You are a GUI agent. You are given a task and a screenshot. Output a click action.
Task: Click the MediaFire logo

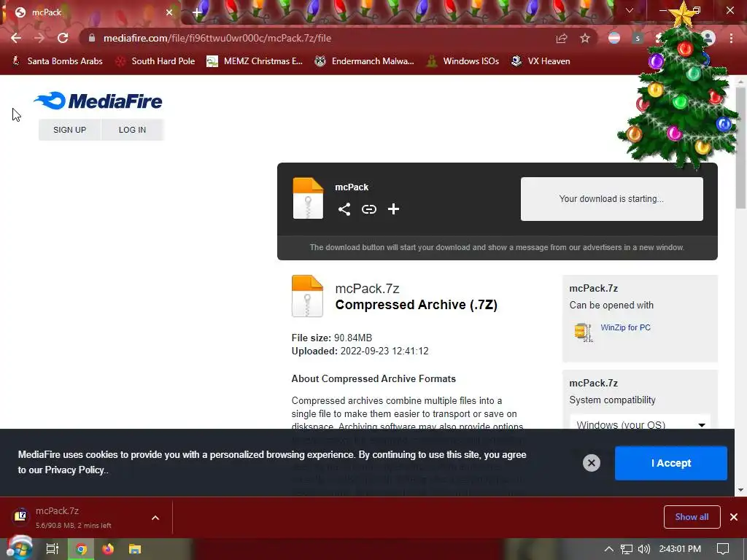click(x=98, y=101)
